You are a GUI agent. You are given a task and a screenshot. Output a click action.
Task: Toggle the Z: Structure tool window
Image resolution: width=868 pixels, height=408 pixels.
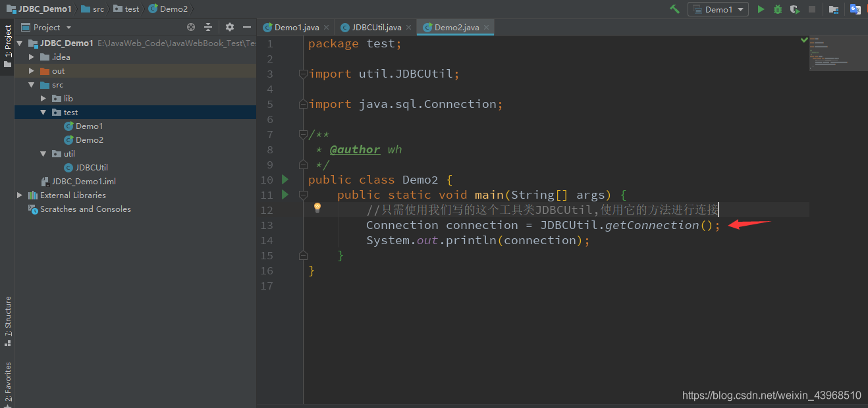7,320
